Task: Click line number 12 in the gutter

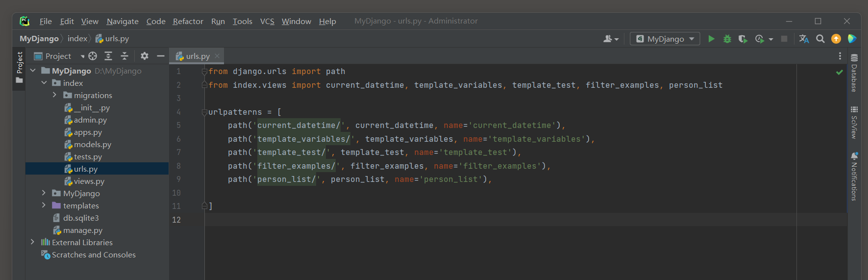Action: [176, 220]
